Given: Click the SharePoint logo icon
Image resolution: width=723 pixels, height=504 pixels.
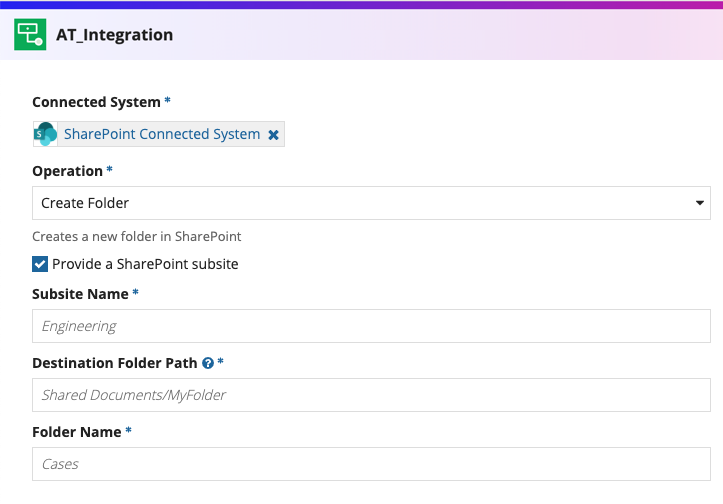Looking at the screenshot, I should point(45,134).
